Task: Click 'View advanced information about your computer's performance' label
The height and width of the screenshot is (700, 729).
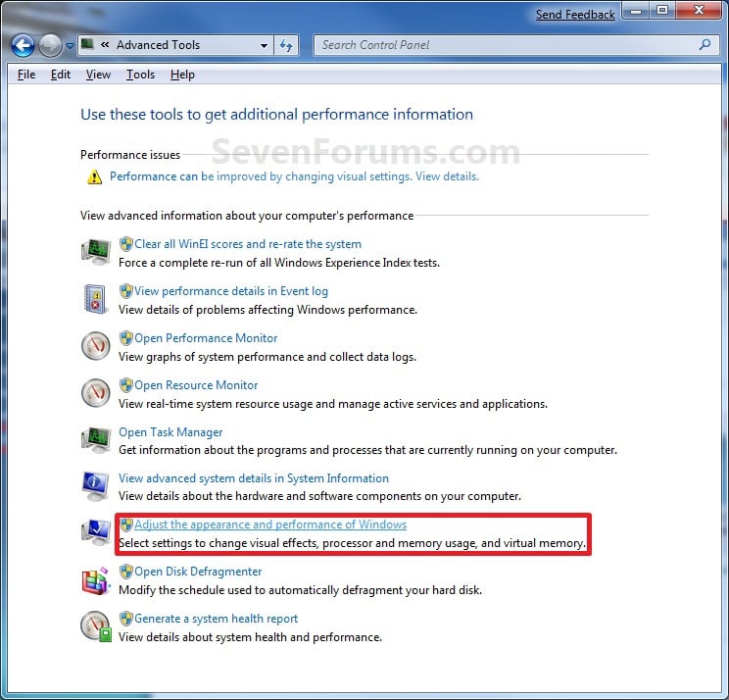Action: [247, 216]
